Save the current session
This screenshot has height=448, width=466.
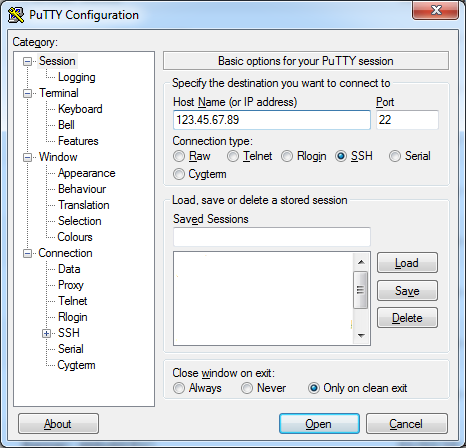407,291
